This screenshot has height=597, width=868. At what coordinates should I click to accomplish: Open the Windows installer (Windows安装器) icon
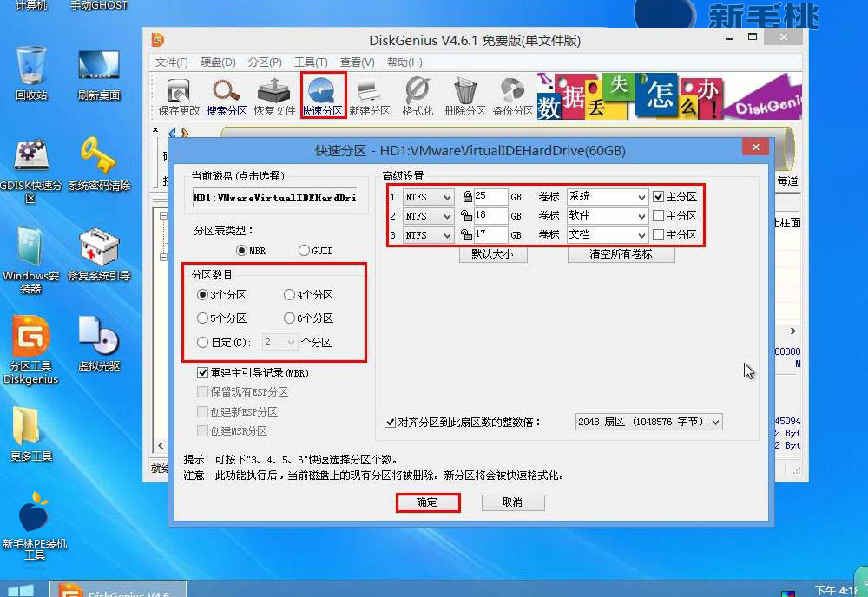[31, 260]
